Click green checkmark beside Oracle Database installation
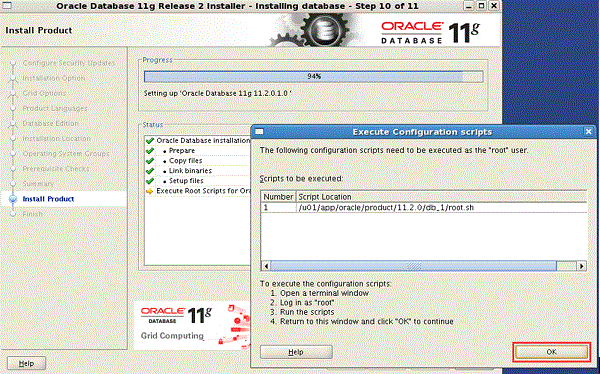 click(150, 141)
